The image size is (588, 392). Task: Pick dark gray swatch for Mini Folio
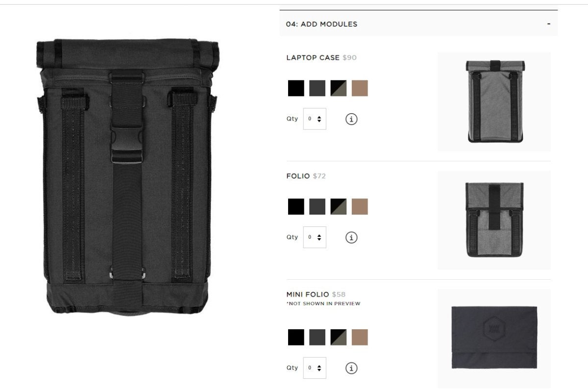(317, 337)
